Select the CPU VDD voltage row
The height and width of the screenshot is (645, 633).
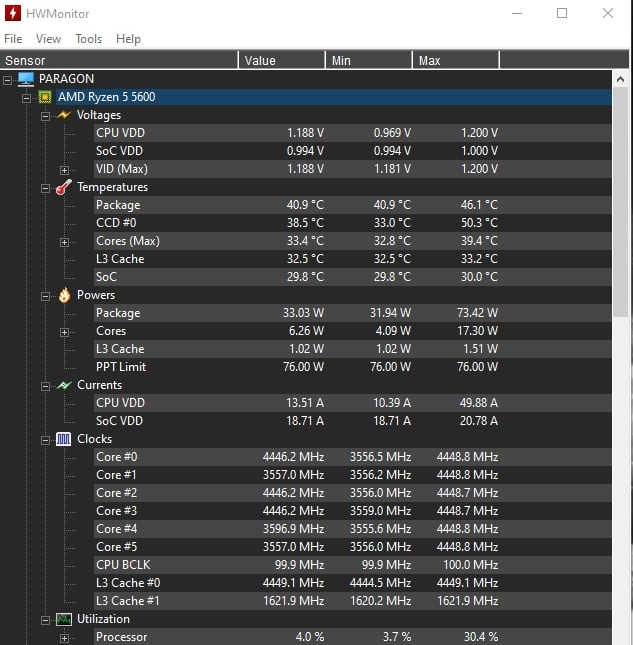click(x=352, y=133)
